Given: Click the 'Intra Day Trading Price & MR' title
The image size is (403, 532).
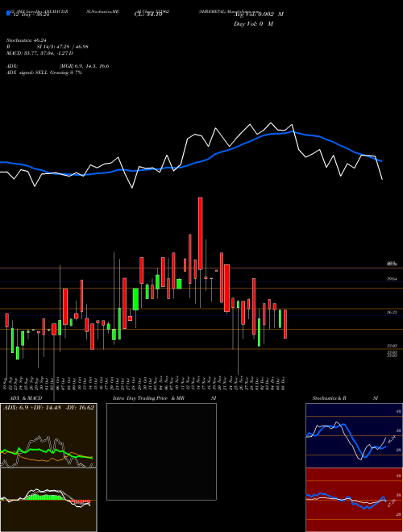Looking at the screenshot, I should pyautogui.click(x=148, y=398).
